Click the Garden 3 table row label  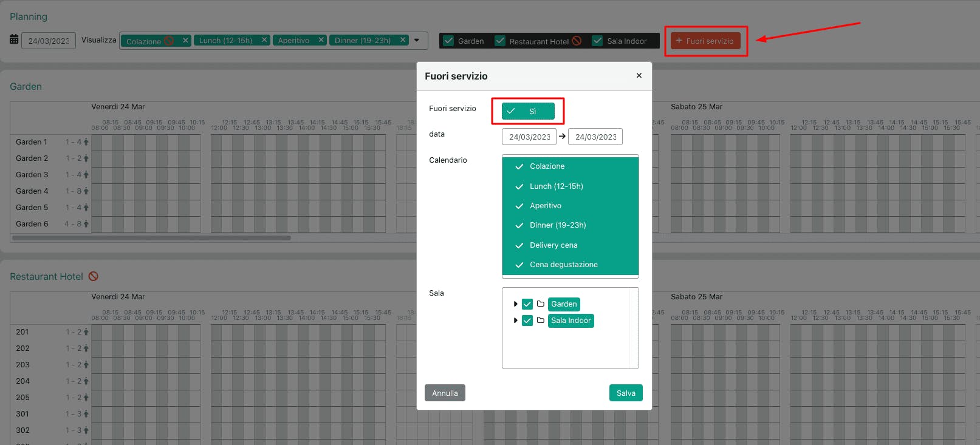tap(32, 174)
